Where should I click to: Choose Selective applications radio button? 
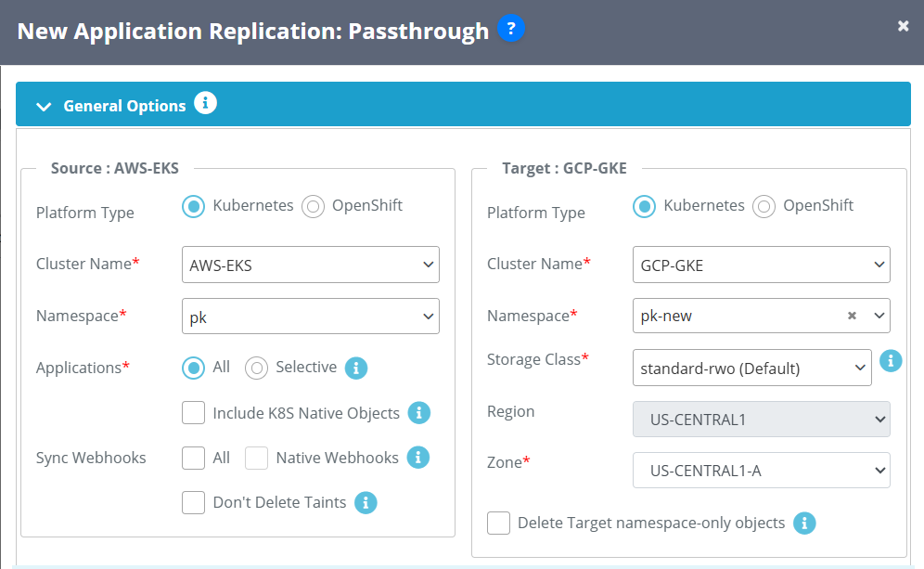coord(256,368)
